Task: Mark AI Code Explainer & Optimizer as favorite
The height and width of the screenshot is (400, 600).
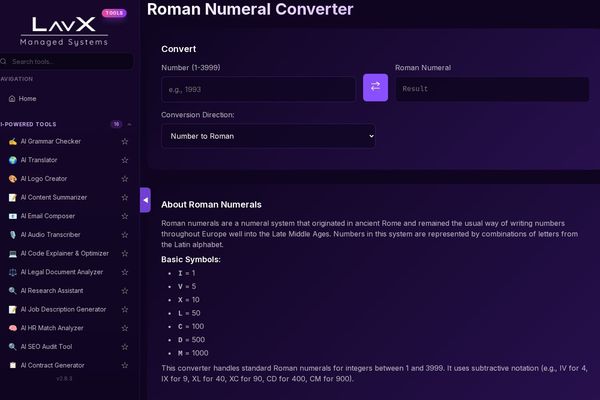Action: tap(125, 253)
